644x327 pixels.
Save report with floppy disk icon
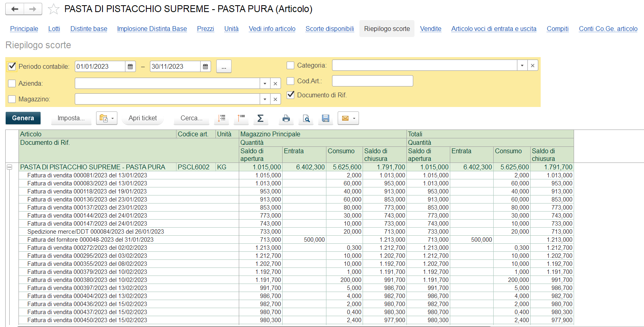pyautogui.click(x=326, y=118)
